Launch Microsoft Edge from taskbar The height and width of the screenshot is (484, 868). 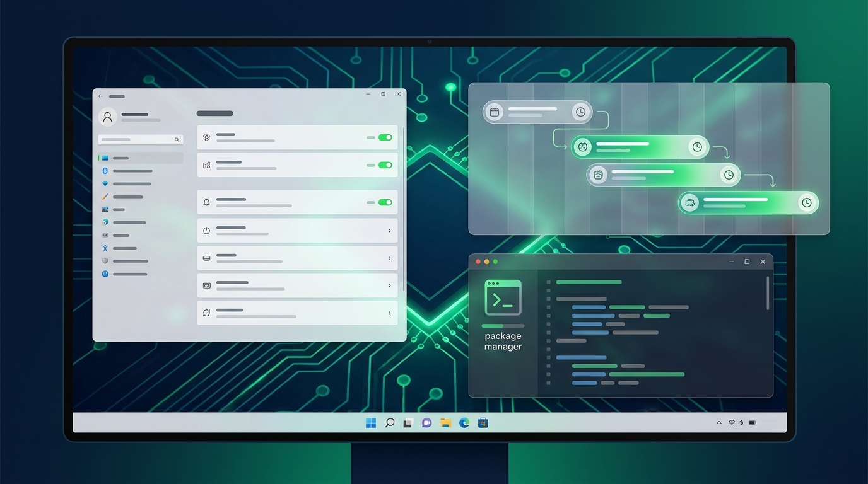(x=464, y=423)
